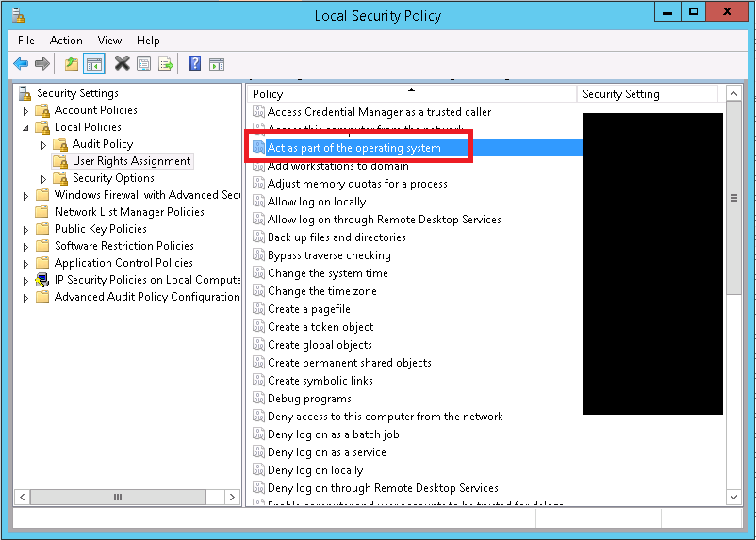Expand the Account Policies node
This screenshot has width=756, height=540.
[26, 111]
